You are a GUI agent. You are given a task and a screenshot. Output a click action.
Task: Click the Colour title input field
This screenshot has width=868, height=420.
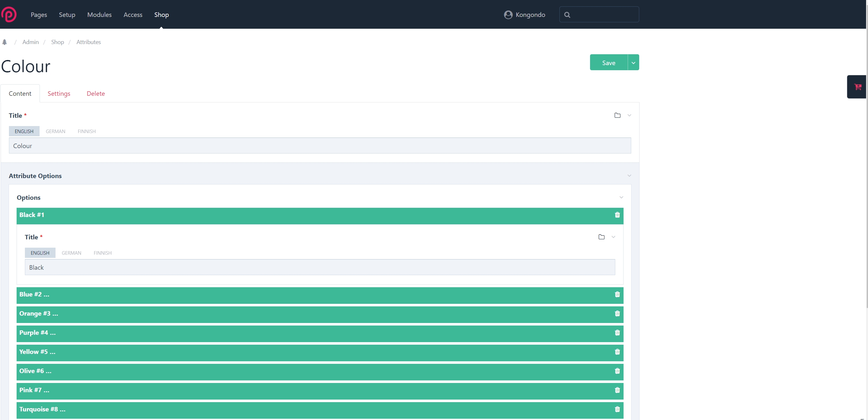coord(320,146)
